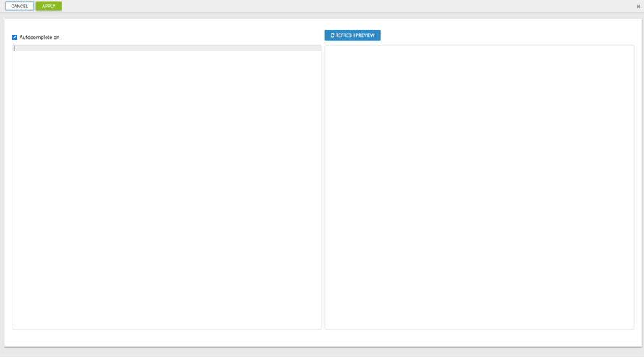Dismiss the dialog via the top-right X
The width and height of the screenshot is (644, 357).
click(638, 7)
